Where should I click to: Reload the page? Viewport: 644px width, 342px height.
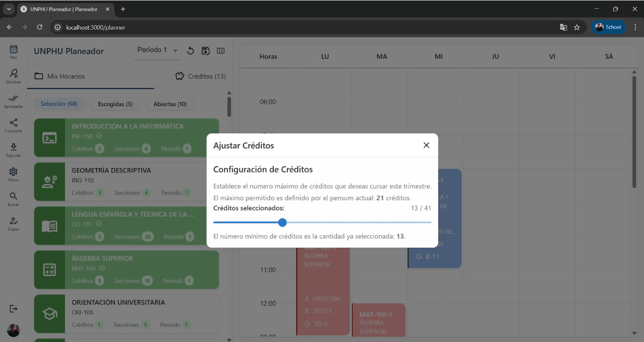tap(40, 27)
